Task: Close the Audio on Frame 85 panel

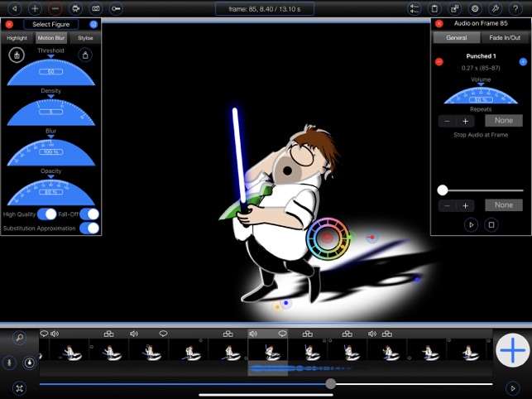Action: tap(439, 23)
